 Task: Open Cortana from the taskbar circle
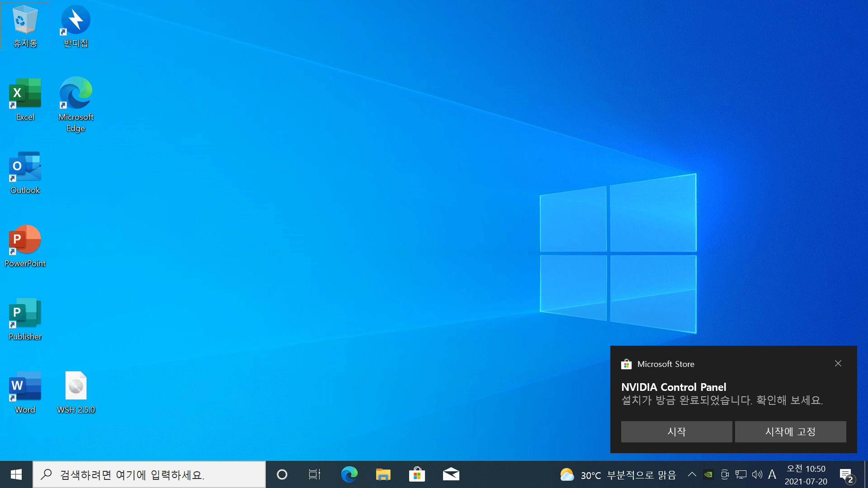[282, 474]
